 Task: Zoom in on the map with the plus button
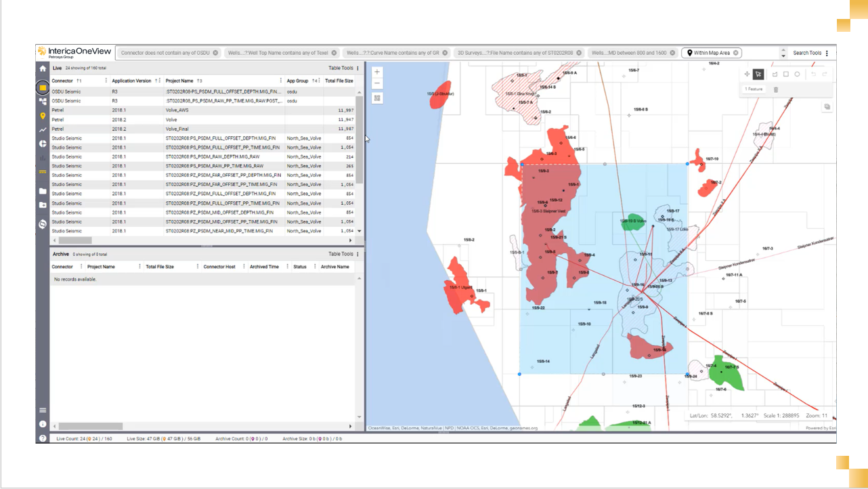tap(377, 72)
